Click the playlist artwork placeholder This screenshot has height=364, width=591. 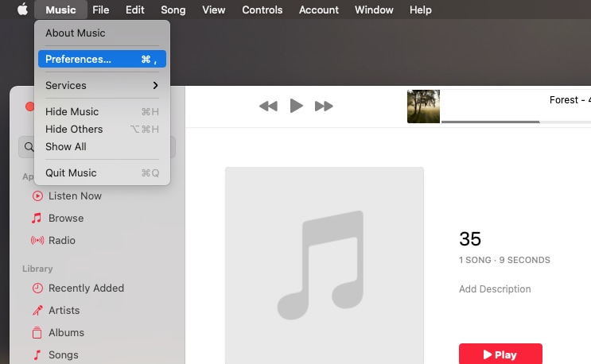[325, 265]
